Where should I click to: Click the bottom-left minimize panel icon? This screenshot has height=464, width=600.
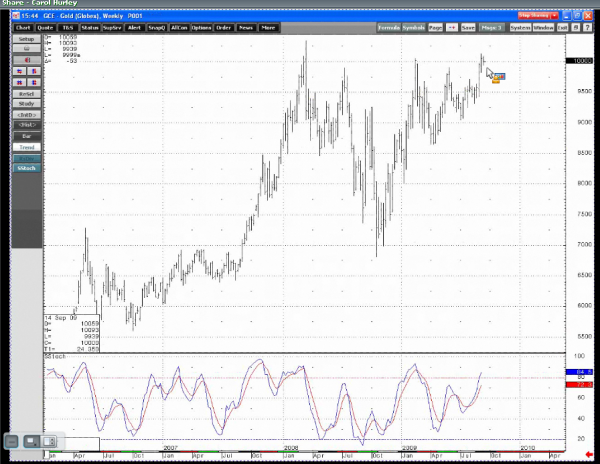12,441
